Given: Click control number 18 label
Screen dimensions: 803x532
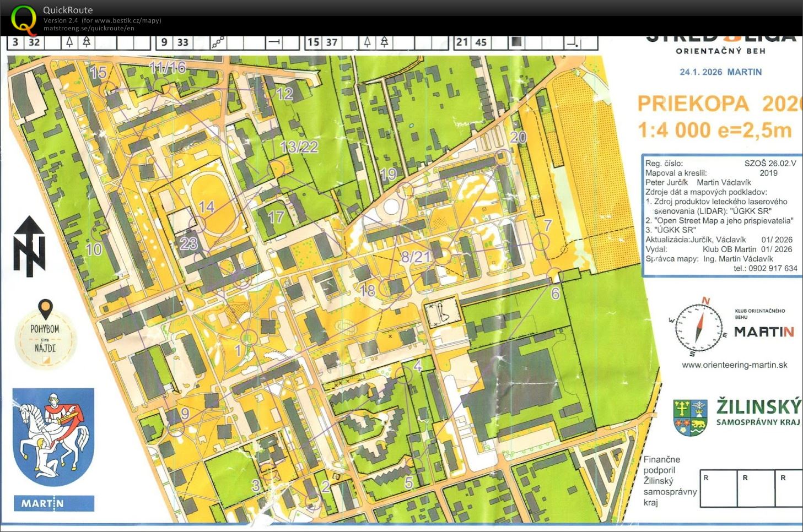Looking at the screenshot, I should click(367, 290).
